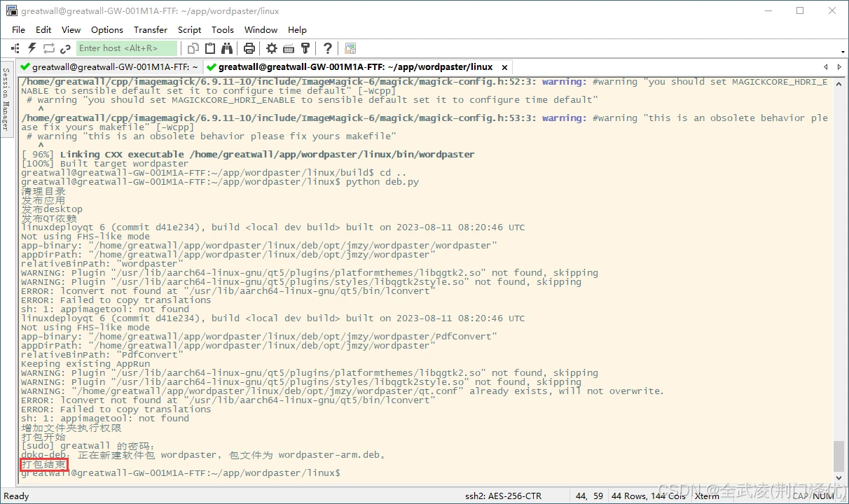Open the Window menu

pos(261,29)
